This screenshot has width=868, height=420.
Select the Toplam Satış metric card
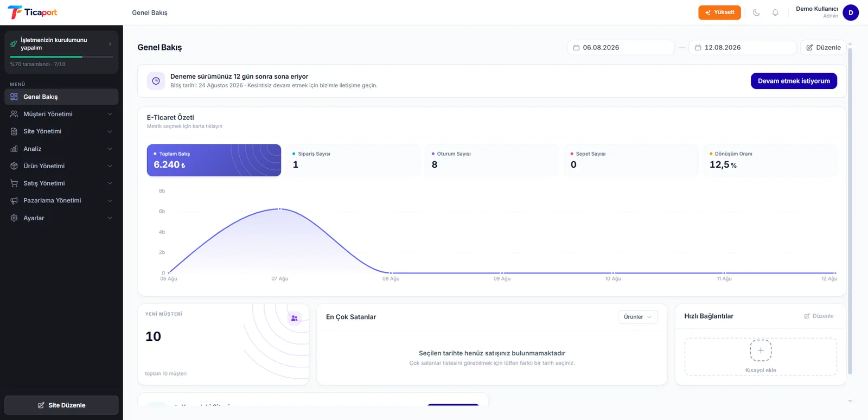coord(214,160)
